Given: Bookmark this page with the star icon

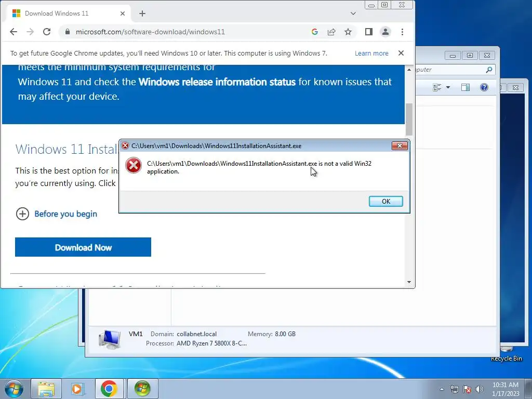Looking at the screenshot, I should (x=348, y=32).
